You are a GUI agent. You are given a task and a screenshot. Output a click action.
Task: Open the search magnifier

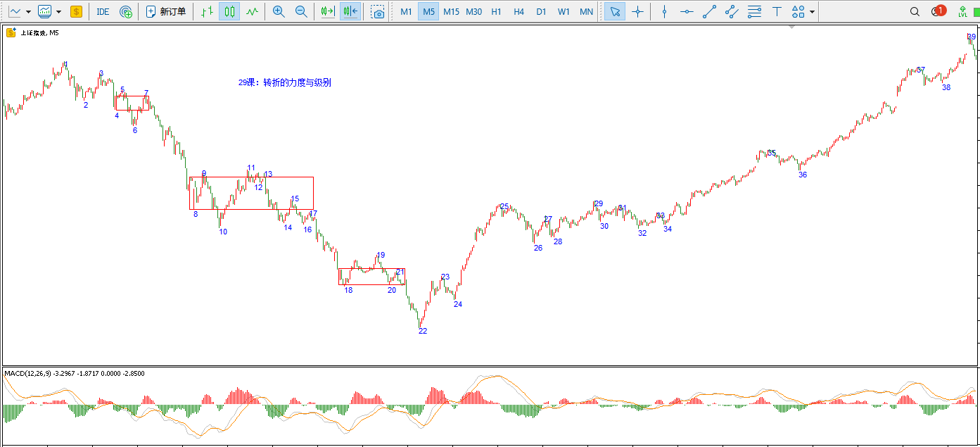(915, 11)
